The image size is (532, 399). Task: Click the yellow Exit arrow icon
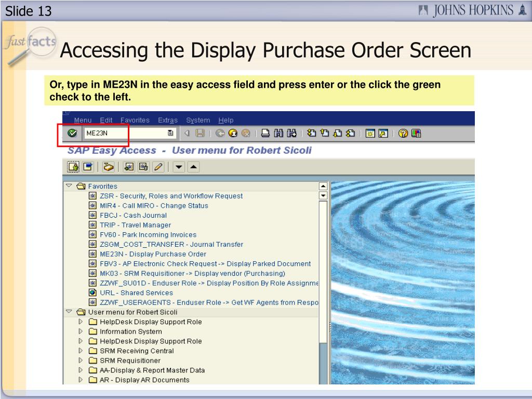coord(233,134)
